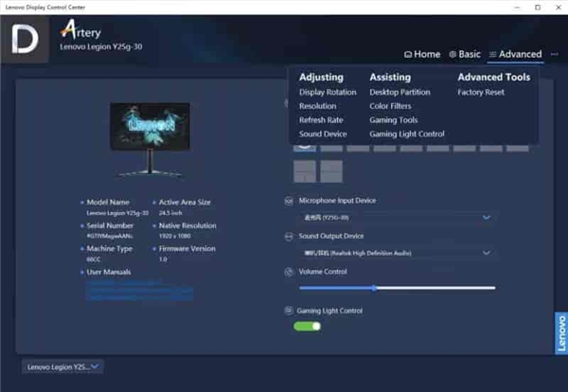
Task: Click Factory Reset under Advanced Tools
Action: point(481,93)
